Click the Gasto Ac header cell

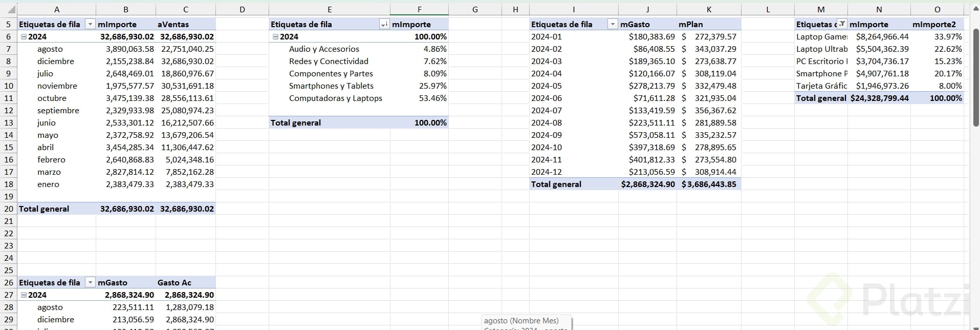186,282
